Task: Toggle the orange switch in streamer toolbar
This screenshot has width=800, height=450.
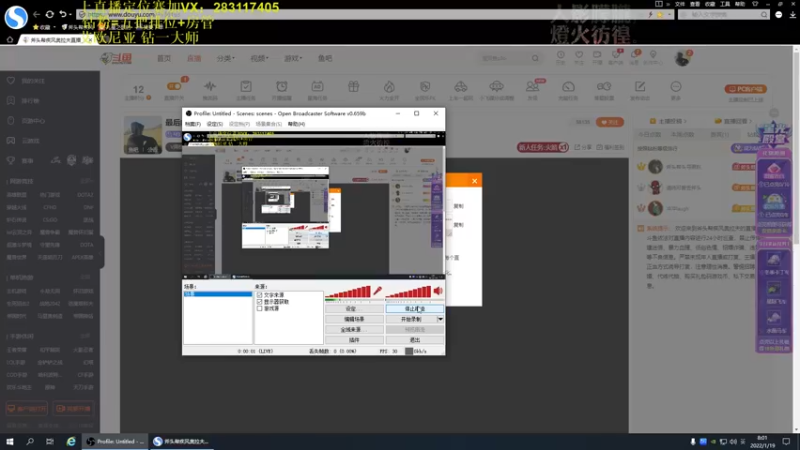Action: 174,86
